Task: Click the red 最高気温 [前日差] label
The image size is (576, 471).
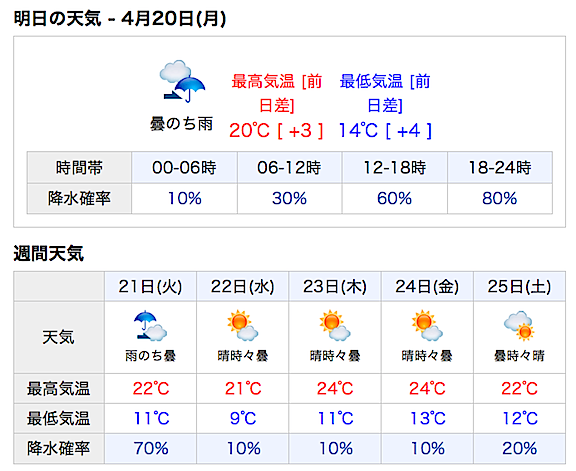Action: coord(276,93)
